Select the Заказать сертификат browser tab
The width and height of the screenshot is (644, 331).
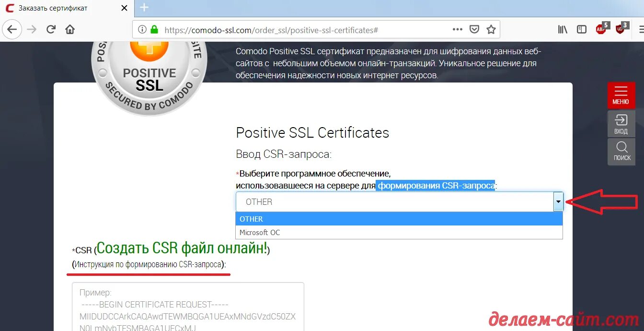66,8
